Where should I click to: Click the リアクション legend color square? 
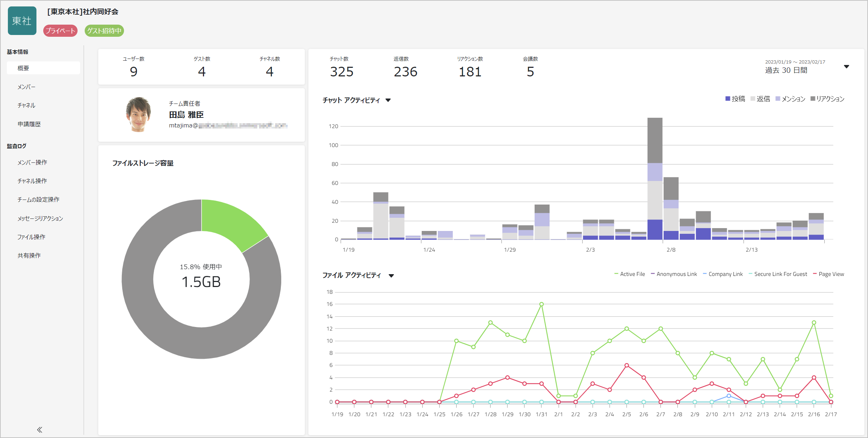pyautogui.click(x=813, y=99)
